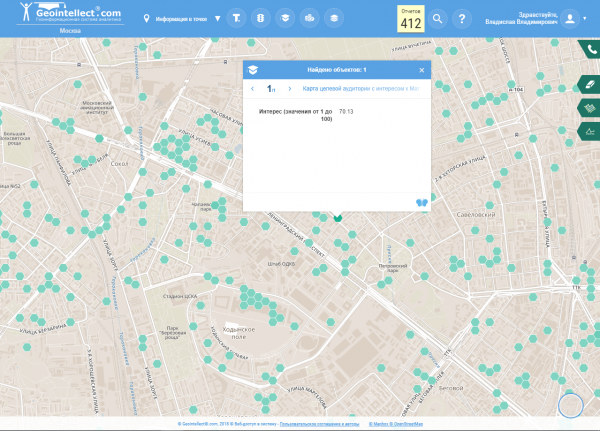Screen dimensions: 600x431
Task: Click the Geointellect.com logo
Action: coord(70,13)
